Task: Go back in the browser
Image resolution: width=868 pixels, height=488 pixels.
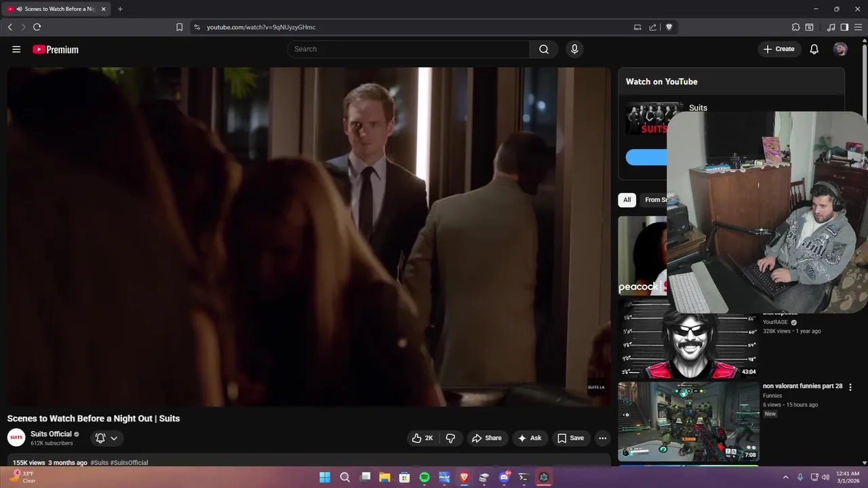Action: pyautogui.click(x=9, y=27)
